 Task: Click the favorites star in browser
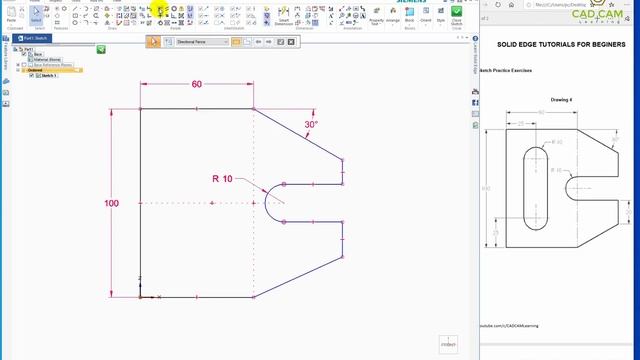(x=611, y=5)
